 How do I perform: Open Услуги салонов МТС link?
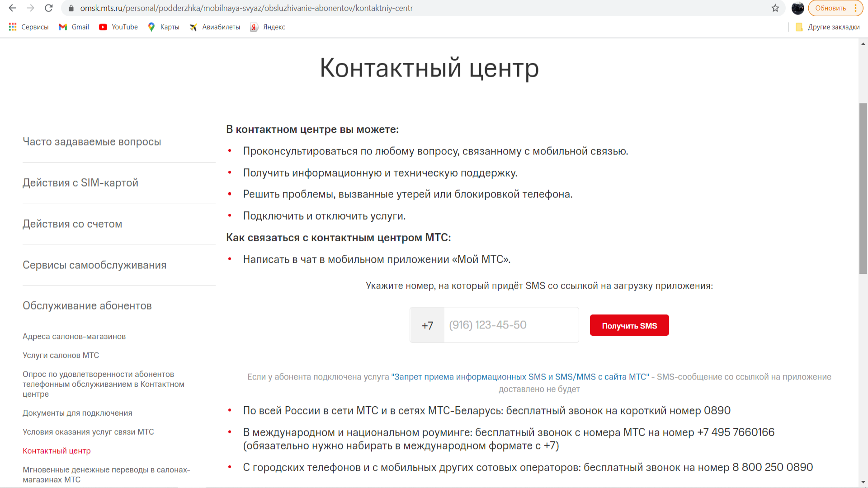pos(61,355)
